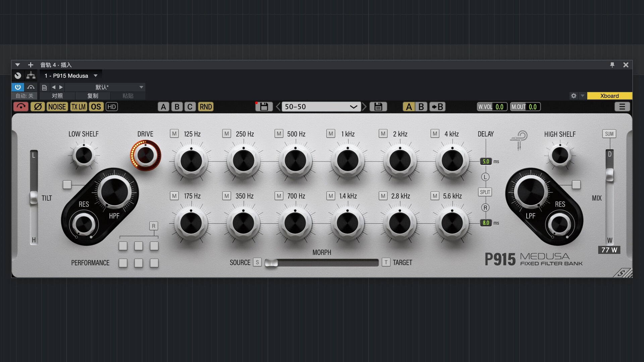Mute the 125 Hz band

tap(174, 134)
